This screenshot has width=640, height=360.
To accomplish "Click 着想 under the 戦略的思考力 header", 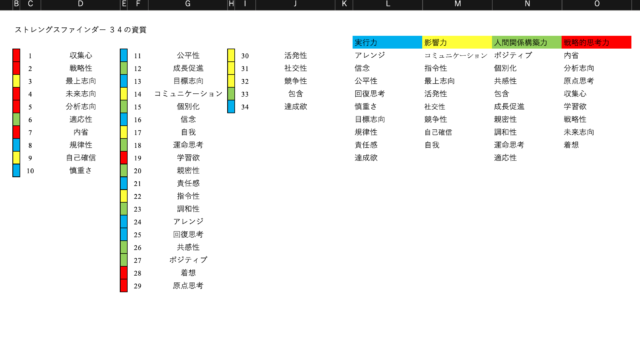I will (571, 145).
